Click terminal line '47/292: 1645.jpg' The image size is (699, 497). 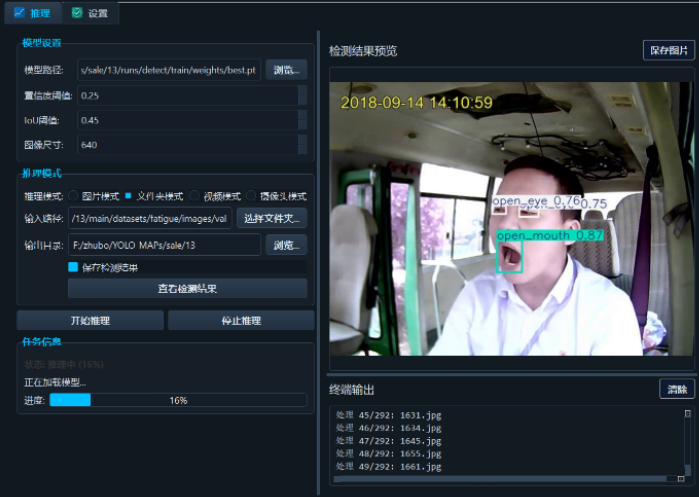click(389, 441)
